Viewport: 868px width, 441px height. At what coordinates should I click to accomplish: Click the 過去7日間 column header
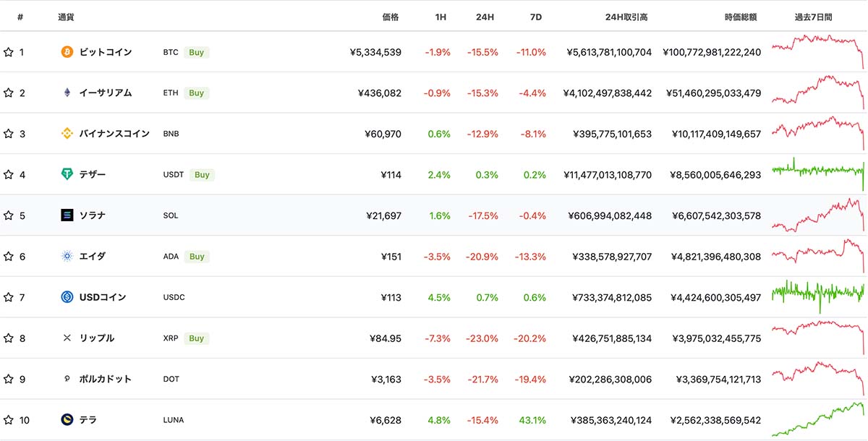coord(813,17)
